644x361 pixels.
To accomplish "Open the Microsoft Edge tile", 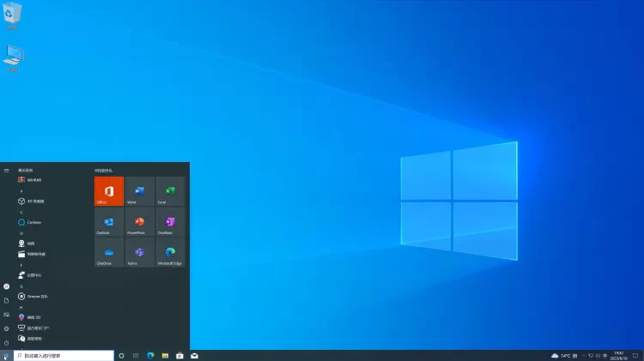I will pos(170,253).
